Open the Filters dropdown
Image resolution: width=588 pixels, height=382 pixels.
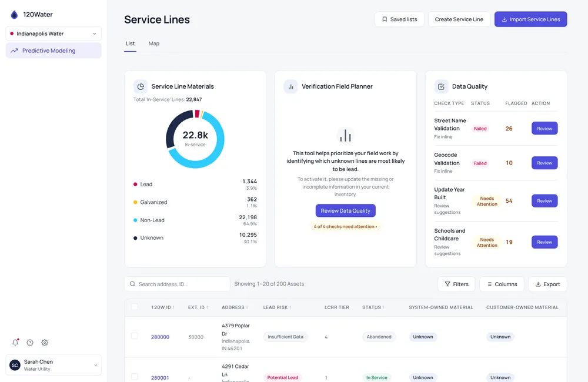456,284
